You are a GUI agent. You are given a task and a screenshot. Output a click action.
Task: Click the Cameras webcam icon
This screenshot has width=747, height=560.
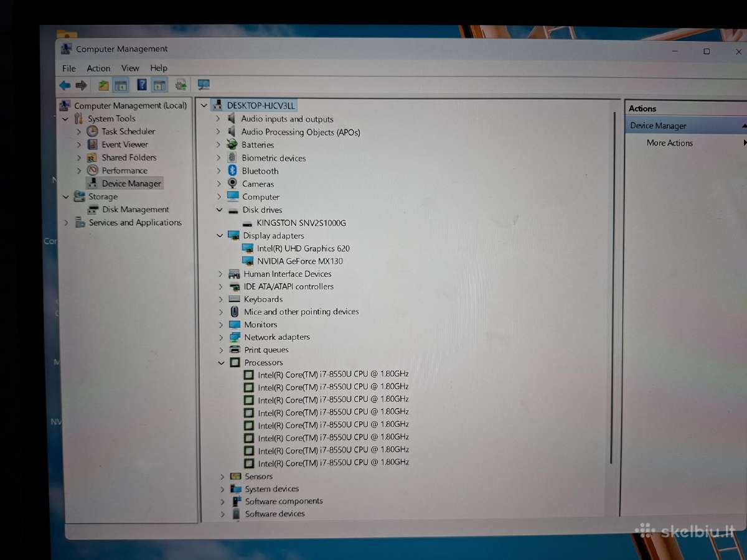(233, 184)
